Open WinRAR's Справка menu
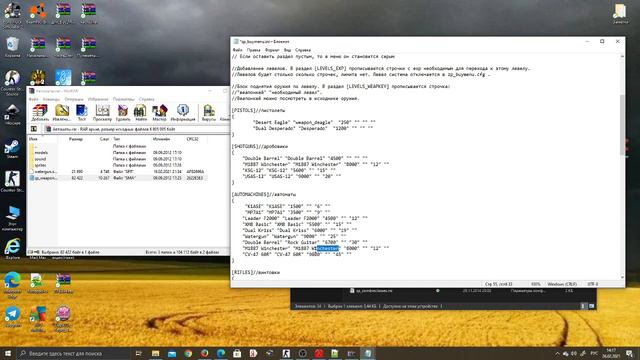The width and height of the screenshot is (640, 360). [x=147, y=99]
